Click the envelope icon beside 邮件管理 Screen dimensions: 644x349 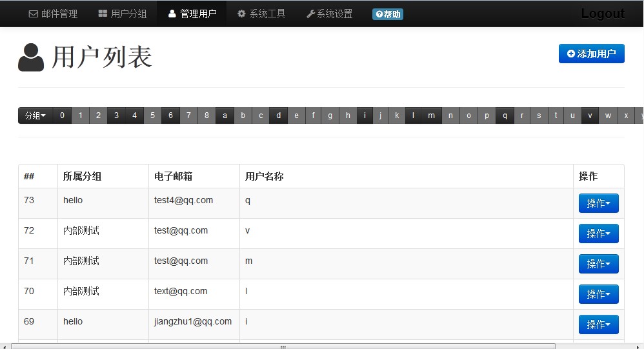tap(34, 14)
